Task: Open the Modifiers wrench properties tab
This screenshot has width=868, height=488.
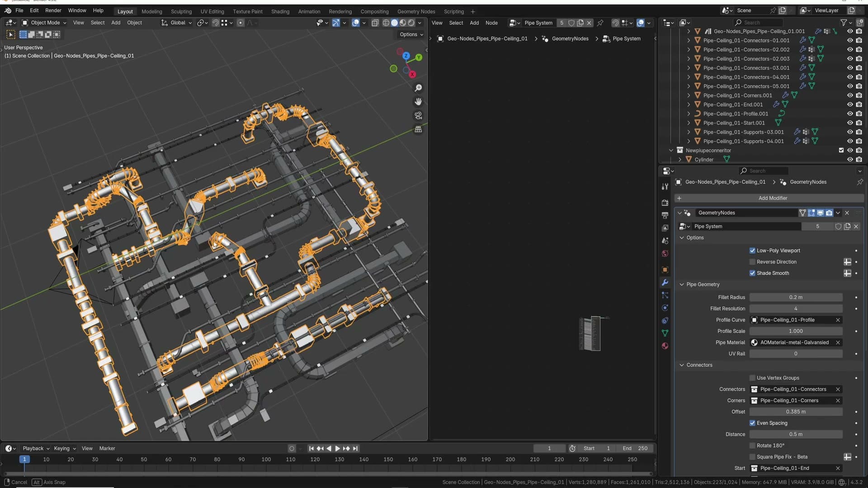Action: (x=665, y=282)
